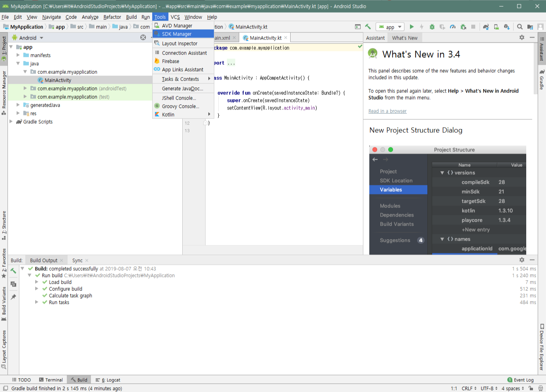Open Build Variants side tab
546x392 pixels.
(x=4, y=304)
